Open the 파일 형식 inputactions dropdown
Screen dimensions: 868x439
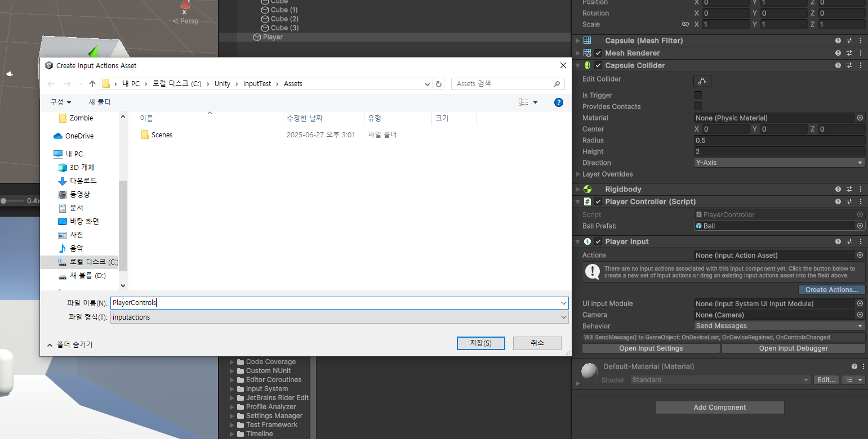[340, 317]
